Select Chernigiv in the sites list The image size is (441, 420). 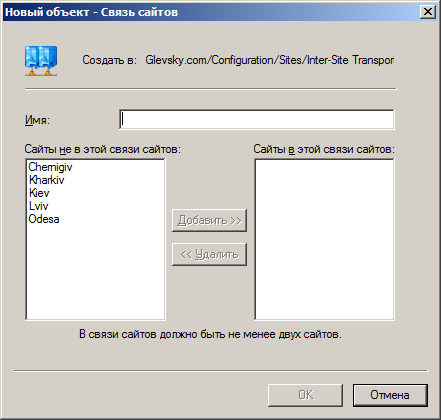point(50,167)
